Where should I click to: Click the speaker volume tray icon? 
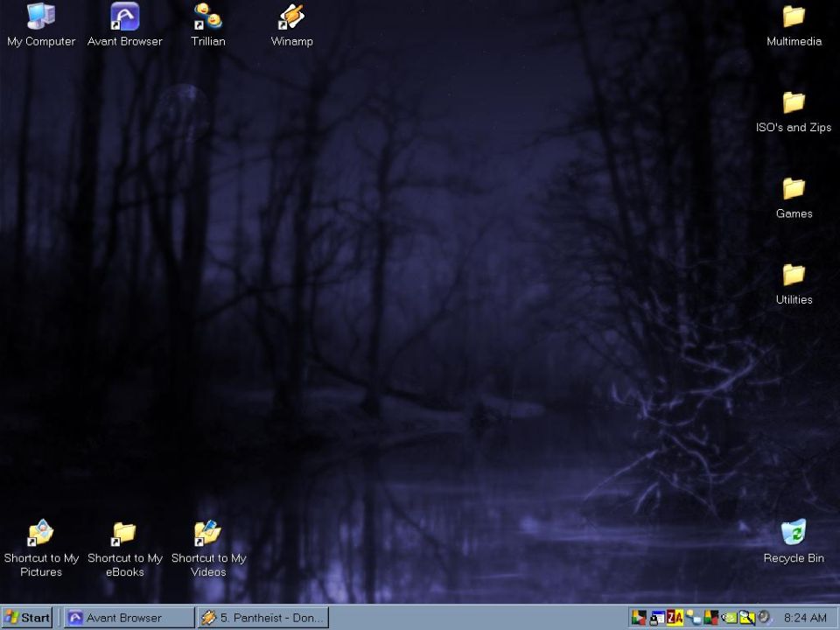click(765, 618)
